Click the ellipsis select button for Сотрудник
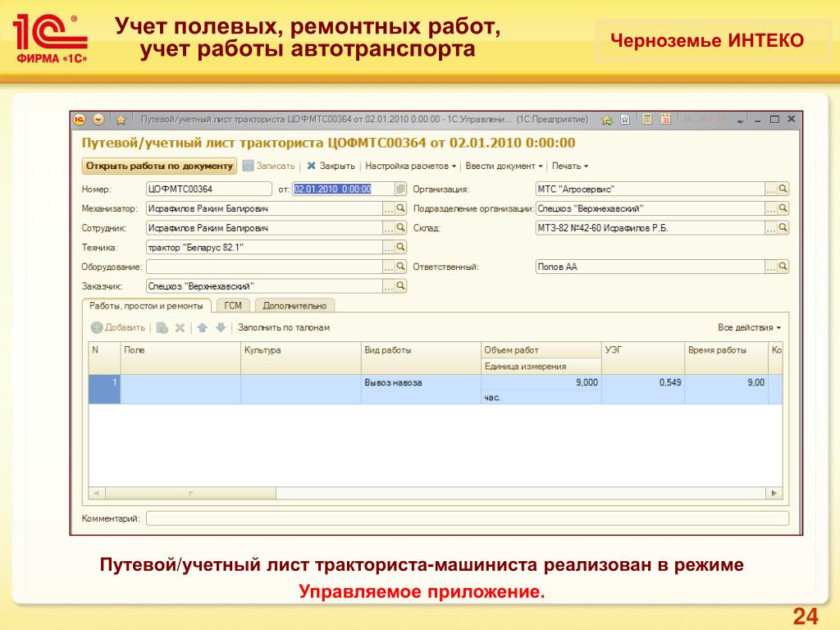Screen dimensions: 840x630 pos(388,228)
